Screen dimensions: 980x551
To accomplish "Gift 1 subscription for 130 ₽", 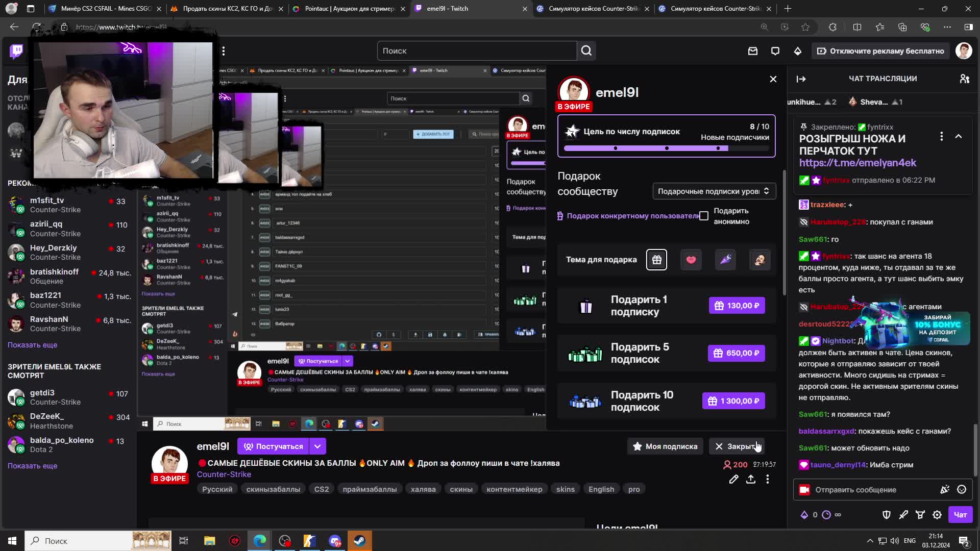I will coord(737,306).
